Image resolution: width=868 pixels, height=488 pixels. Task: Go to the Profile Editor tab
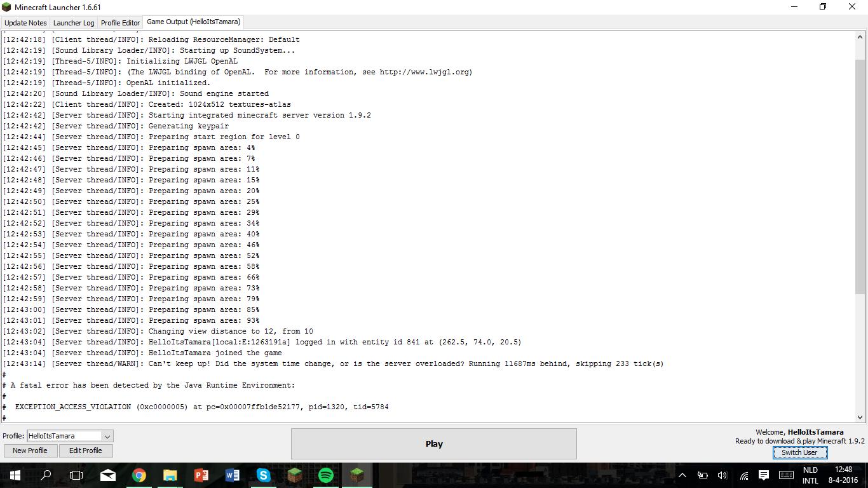[120, 23]
